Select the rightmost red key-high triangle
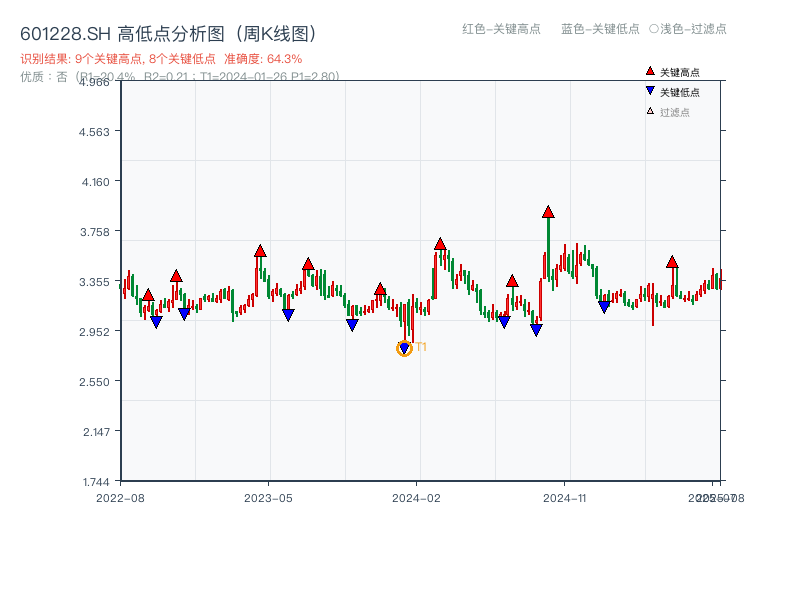The width and height of the screenshot is (800, 600). [x=672, y=262]
